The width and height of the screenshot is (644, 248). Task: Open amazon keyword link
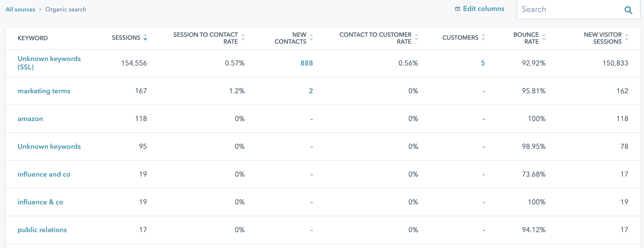[30, 119]
